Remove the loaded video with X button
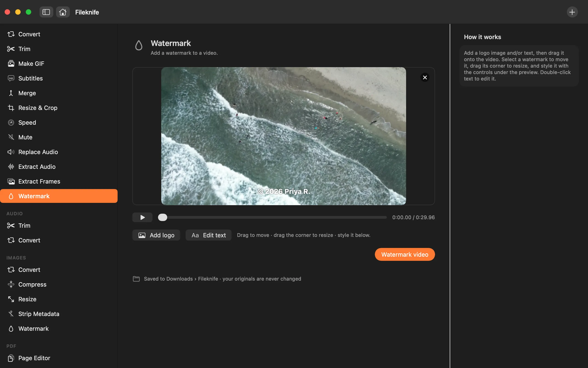Screen dimensions: 588x368 (425, 78)
